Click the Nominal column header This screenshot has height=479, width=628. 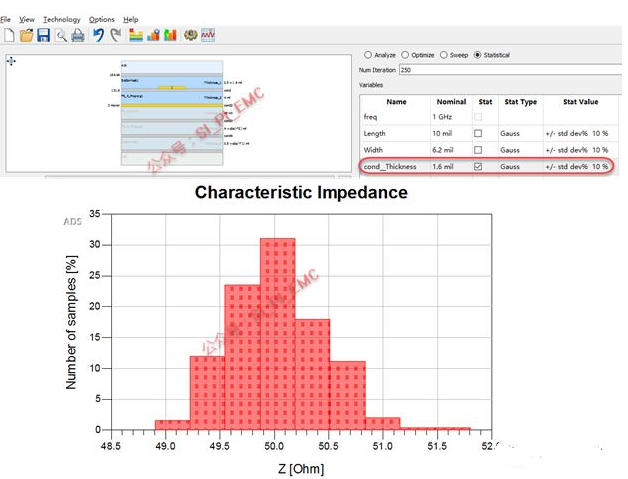tap(451, 102)
